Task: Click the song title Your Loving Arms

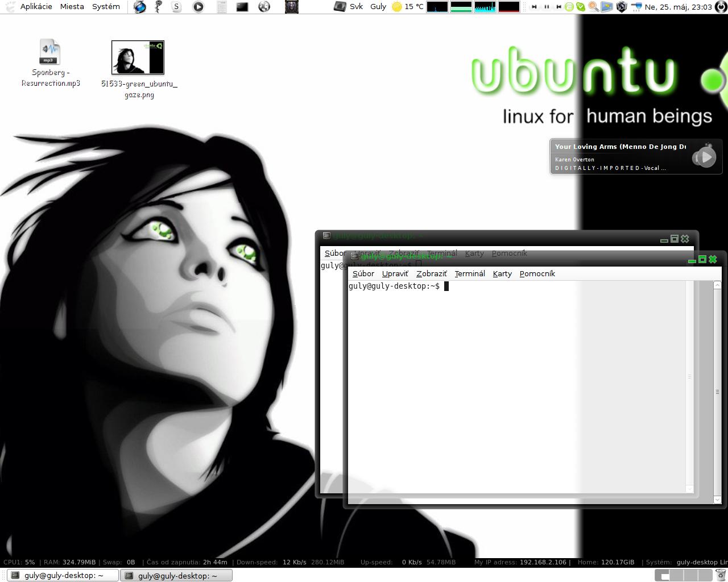Action: coord(621,147)
